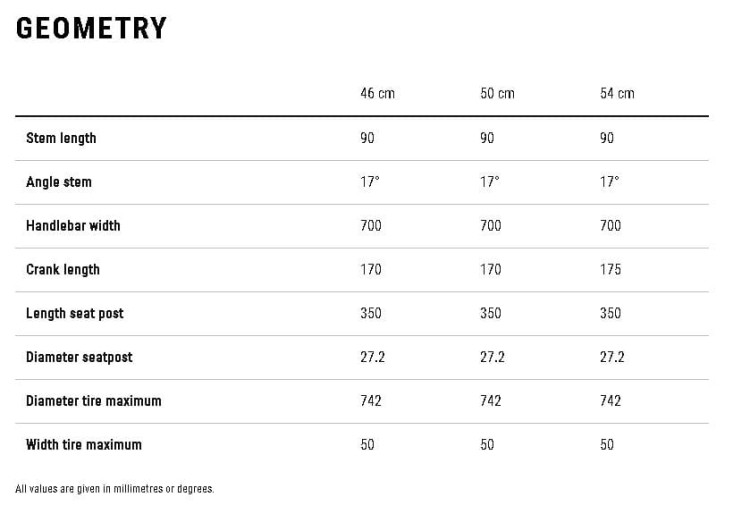Click the Angle stem row label
This screenshot has width=750, height=514.
[59, 182]
